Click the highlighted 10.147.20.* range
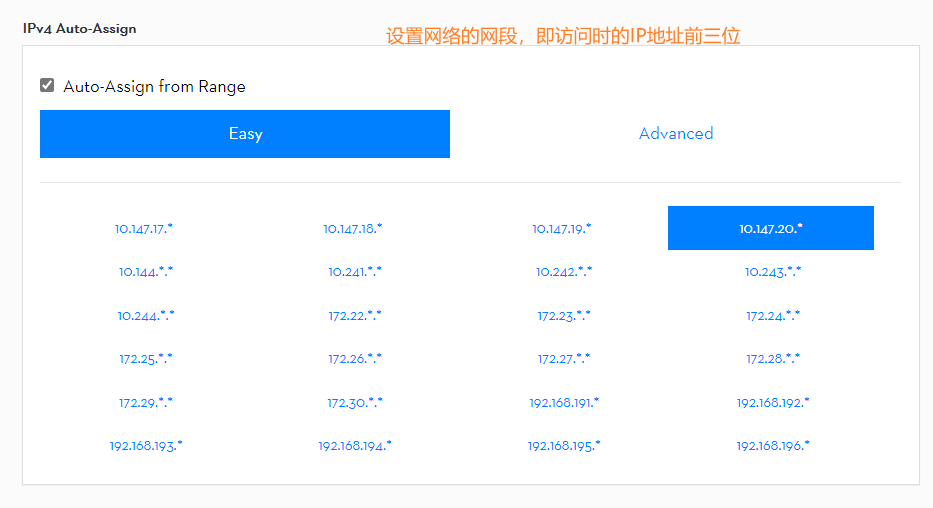Viewport: 933px width, 508px height. point(771,228)
